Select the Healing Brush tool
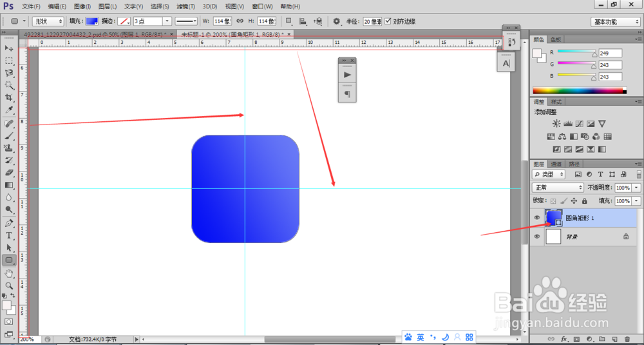The width and height of the screenshot is (644, 345). pyautogui.click(x=8, y=124)
